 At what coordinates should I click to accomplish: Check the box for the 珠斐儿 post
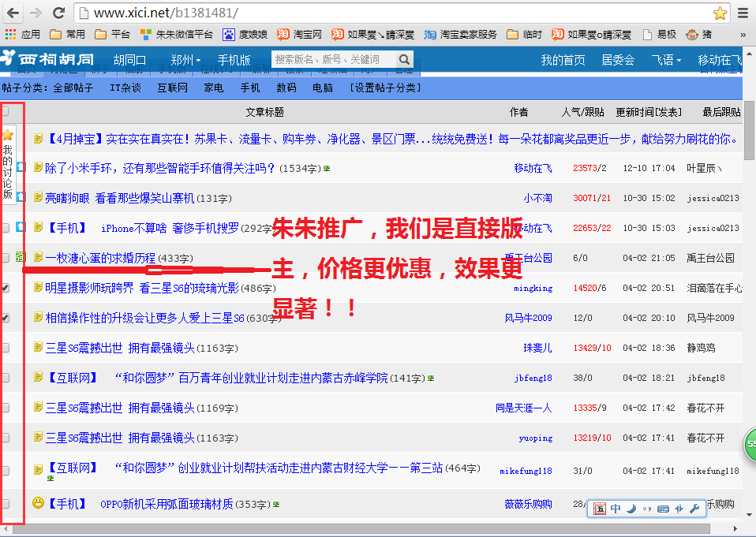[5, 348]
